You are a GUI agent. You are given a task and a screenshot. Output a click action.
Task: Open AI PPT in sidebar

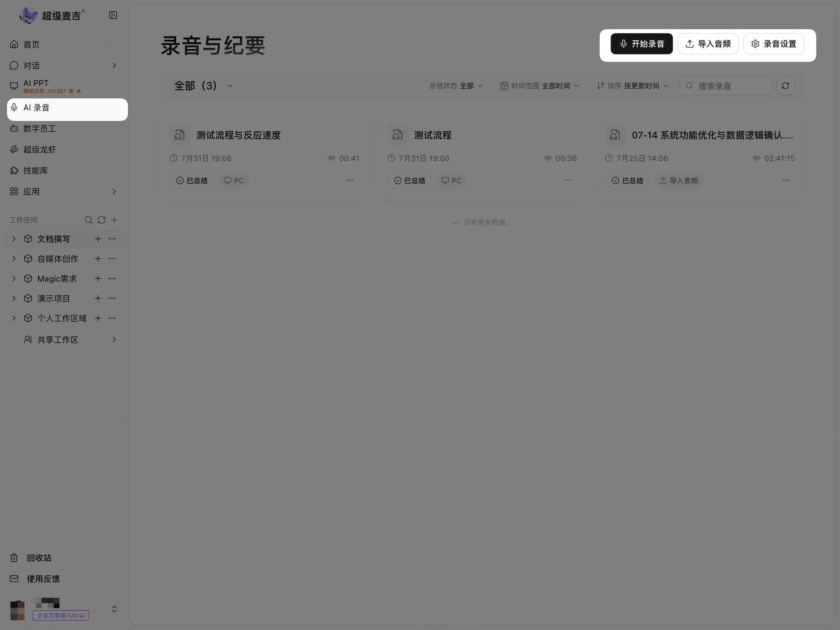click(64, 86)
